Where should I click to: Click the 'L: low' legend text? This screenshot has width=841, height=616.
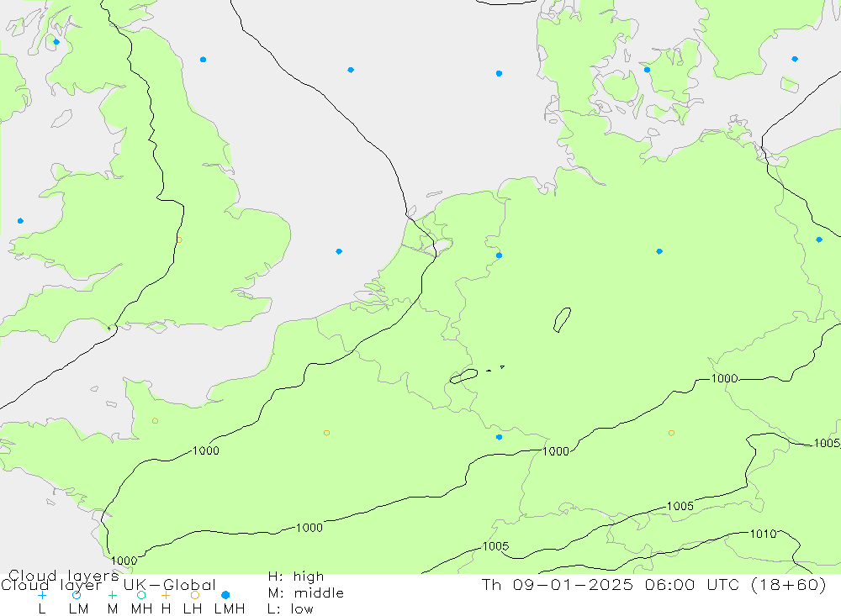pos(290,609)
